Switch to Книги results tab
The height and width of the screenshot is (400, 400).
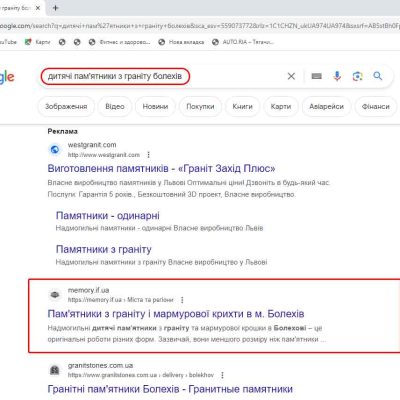(242, 107)
